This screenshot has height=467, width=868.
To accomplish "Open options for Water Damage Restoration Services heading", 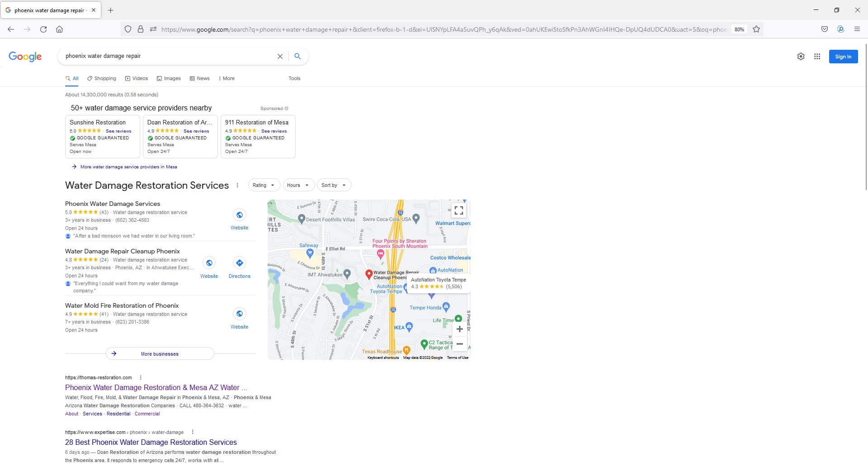I will pyautogui.click(x=237, y=185).
